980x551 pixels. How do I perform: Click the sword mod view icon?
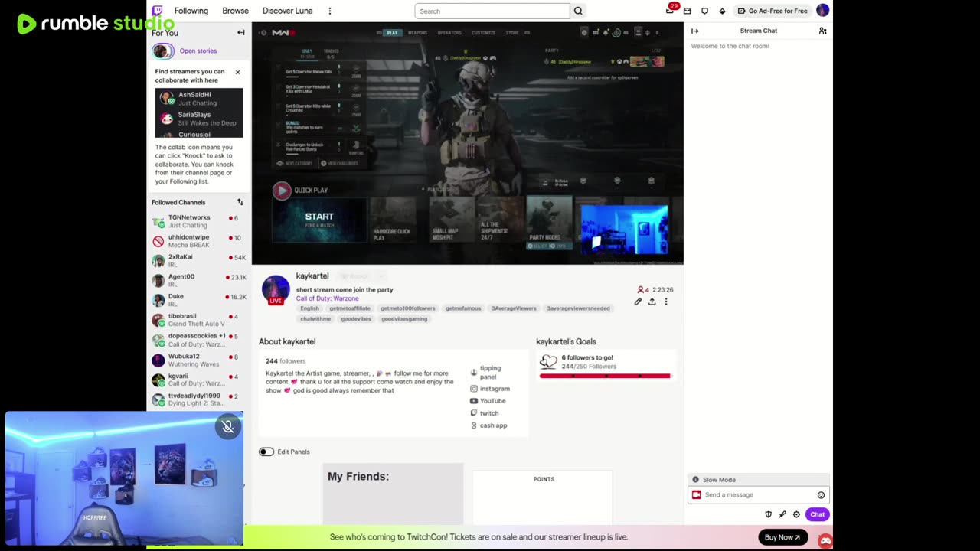782,514
